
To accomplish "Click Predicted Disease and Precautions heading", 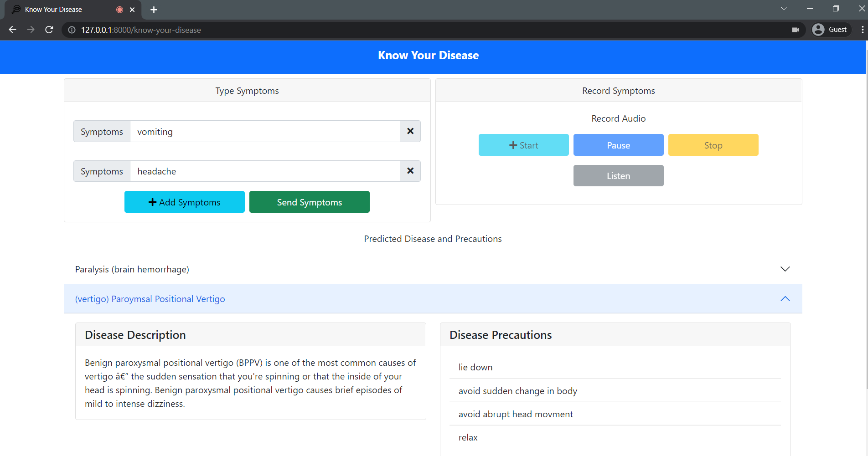I will point(433,239).
